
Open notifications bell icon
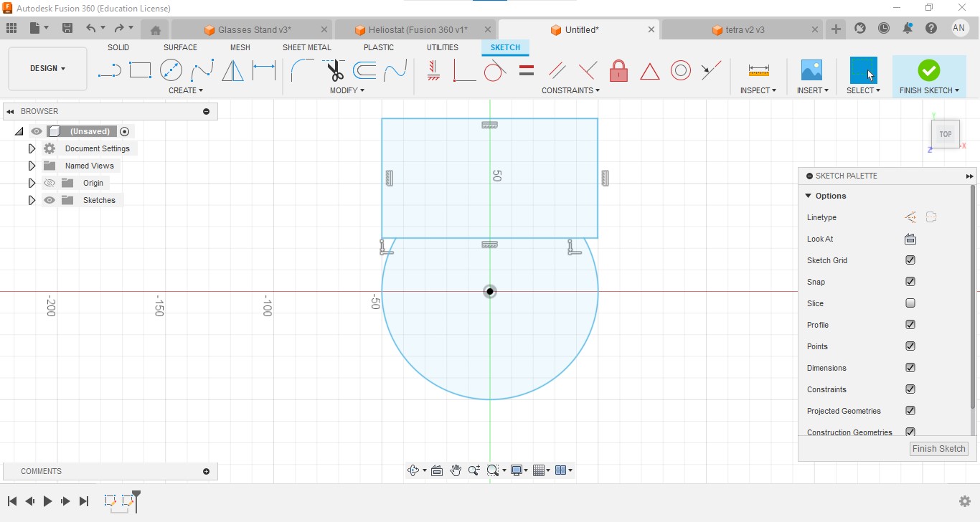[908, 28]
